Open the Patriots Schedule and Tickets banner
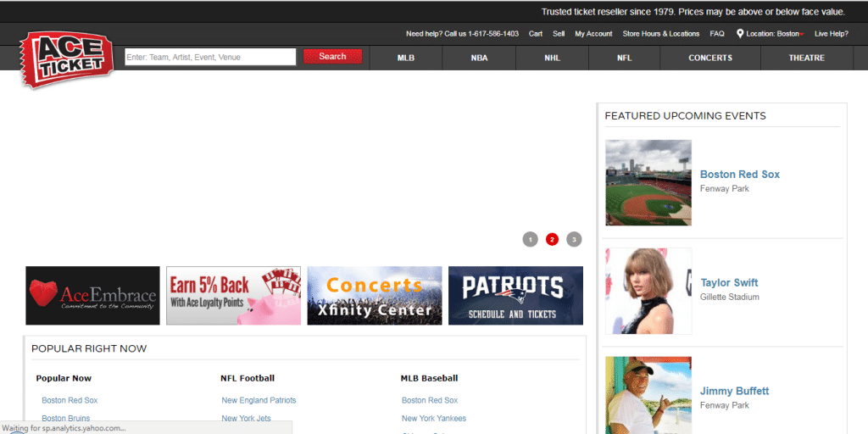 (x=515, y=296)
